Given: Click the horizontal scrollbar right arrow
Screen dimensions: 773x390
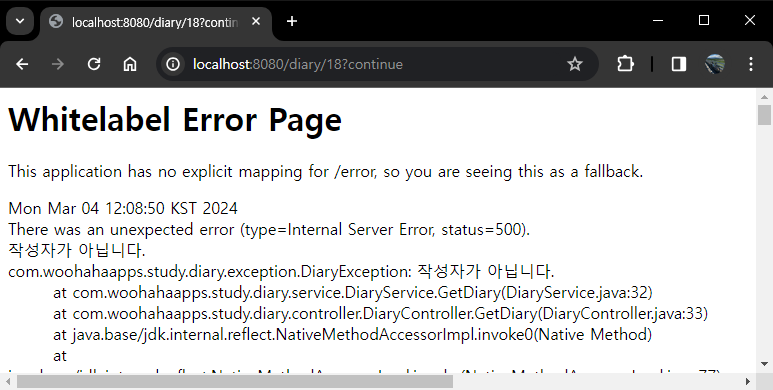Looking at the screenshot, I should (x=748, y=381).
